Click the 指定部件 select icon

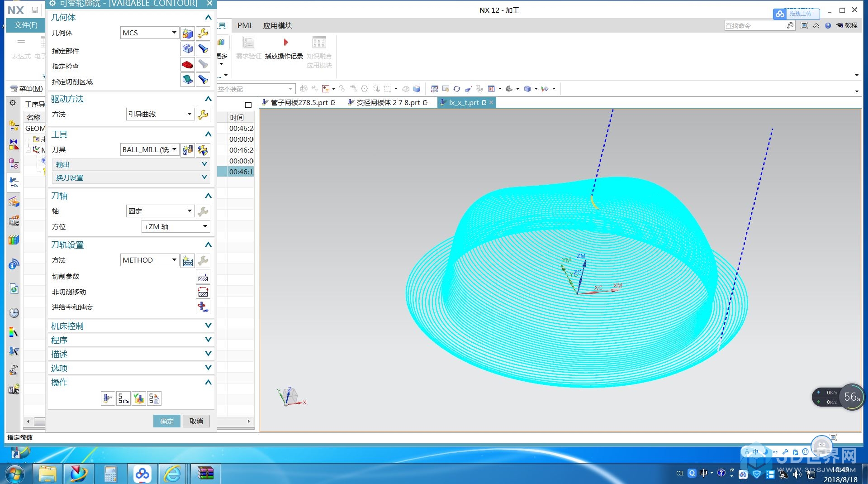coord(188,48)
